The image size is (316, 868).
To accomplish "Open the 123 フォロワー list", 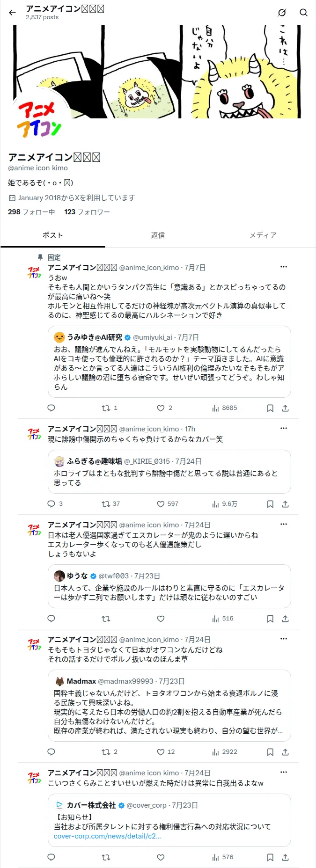I will pos(87,212).
